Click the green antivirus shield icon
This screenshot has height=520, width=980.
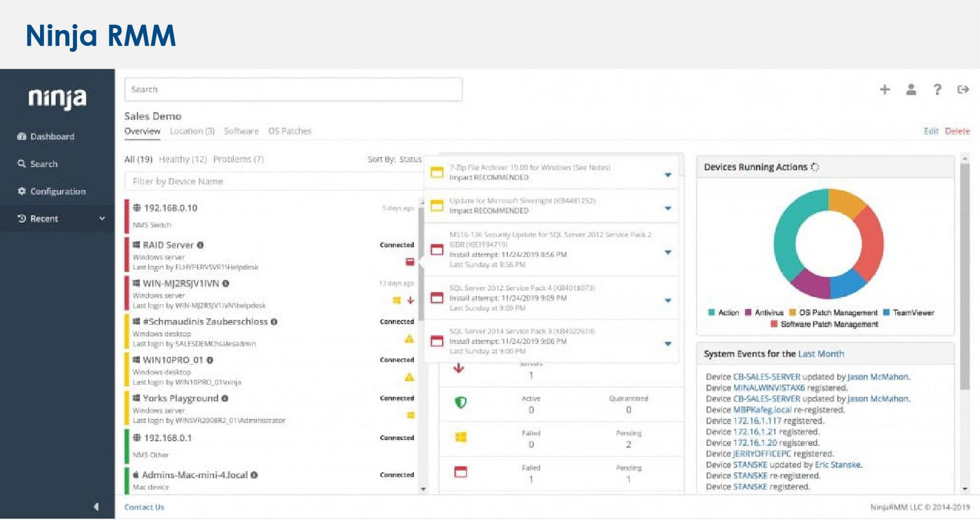460,403
